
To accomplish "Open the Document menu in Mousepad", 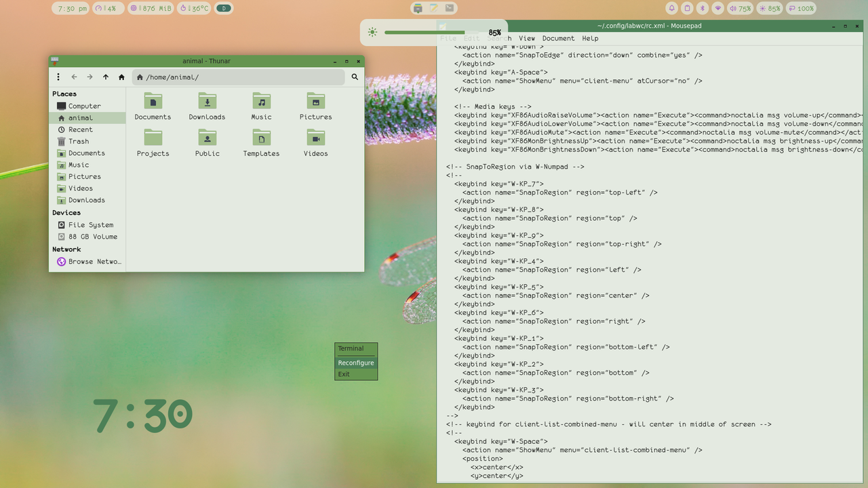I will 558,39.
